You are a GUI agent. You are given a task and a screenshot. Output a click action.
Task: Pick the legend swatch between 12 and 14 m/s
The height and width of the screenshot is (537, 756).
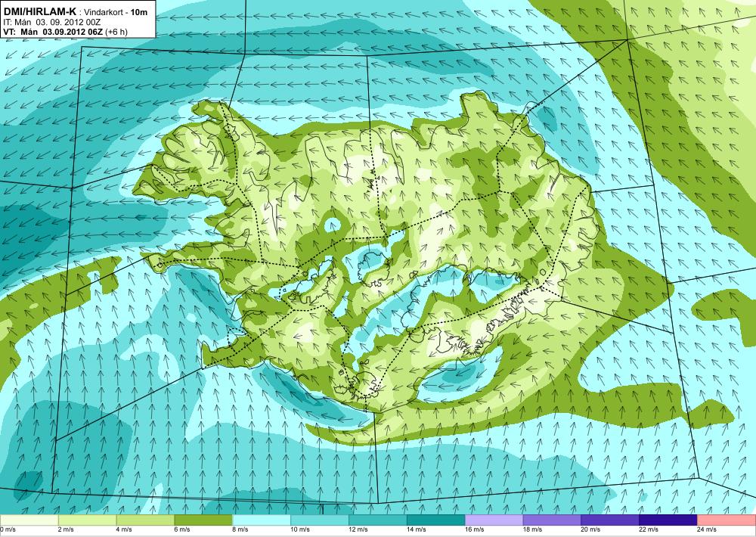377,520
